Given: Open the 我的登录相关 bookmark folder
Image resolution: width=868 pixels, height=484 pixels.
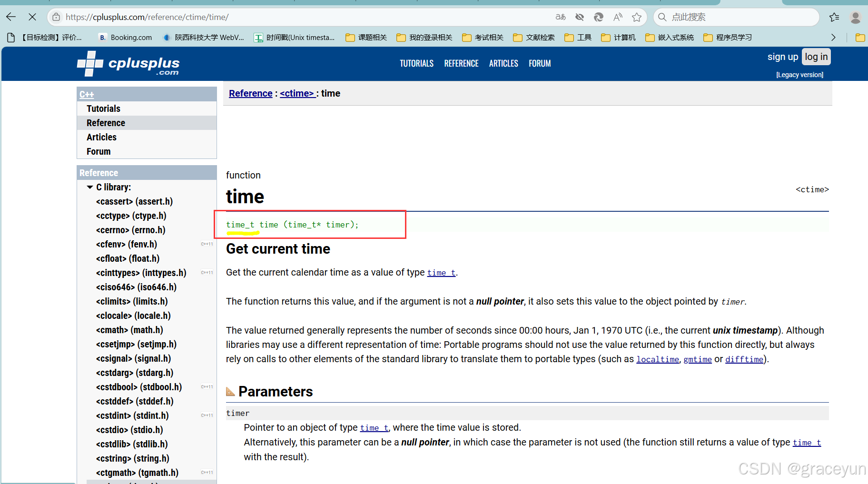Looking at the screenshot, I should point(424,38).
